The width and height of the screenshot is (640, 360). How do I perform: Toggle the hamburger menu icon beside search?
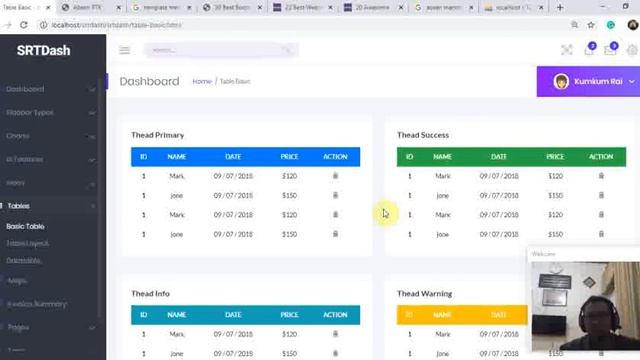124,50
